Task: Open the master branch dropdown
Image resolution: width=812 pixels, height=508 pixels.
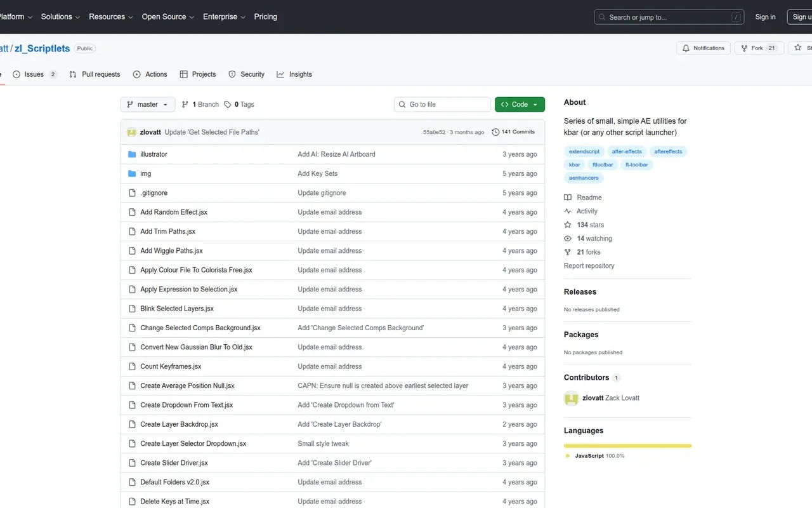Action: (x=147, y=105)
